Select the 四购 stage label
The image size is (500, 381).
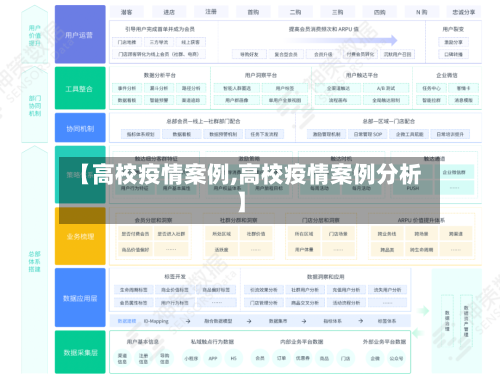tap(380, 12)
